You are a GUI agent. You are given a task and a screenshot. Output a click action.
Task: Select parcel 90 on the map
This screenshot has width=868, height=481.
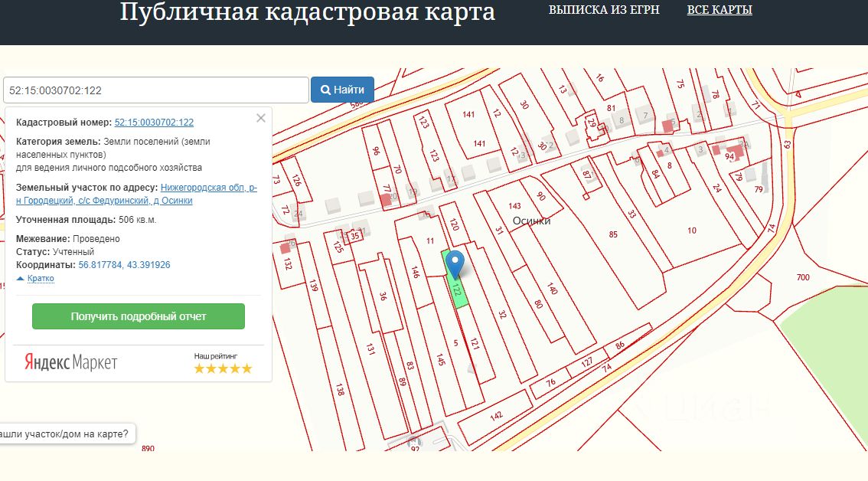(x=541, y=195)
